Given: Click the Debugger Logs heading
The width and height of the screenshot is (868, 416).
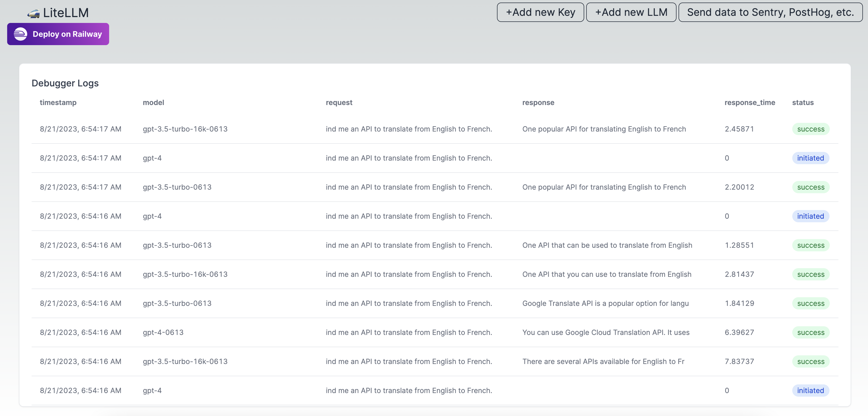Looking at the screenshot, I should pos(65,83).
